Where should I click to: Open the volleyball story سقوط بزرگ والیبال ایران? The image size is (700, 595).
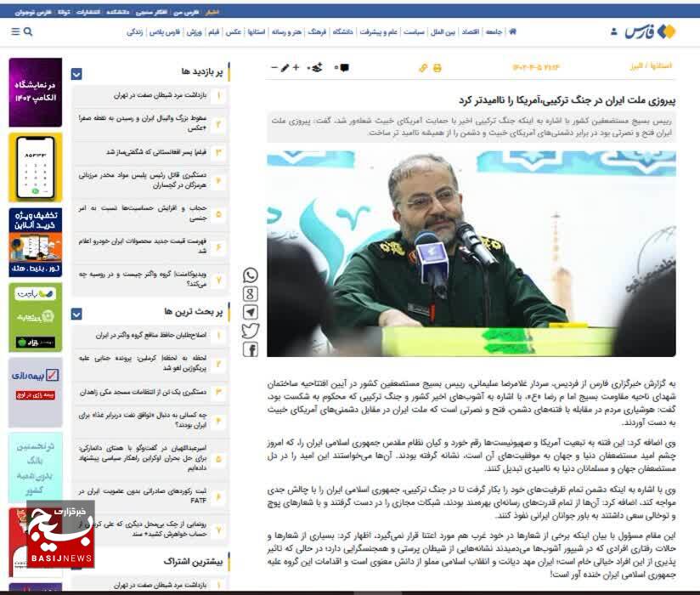coord(143,123)
